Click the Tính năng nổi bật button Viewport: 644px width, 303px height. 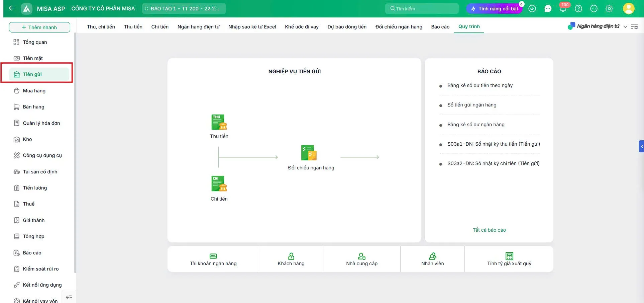[495, 9]
